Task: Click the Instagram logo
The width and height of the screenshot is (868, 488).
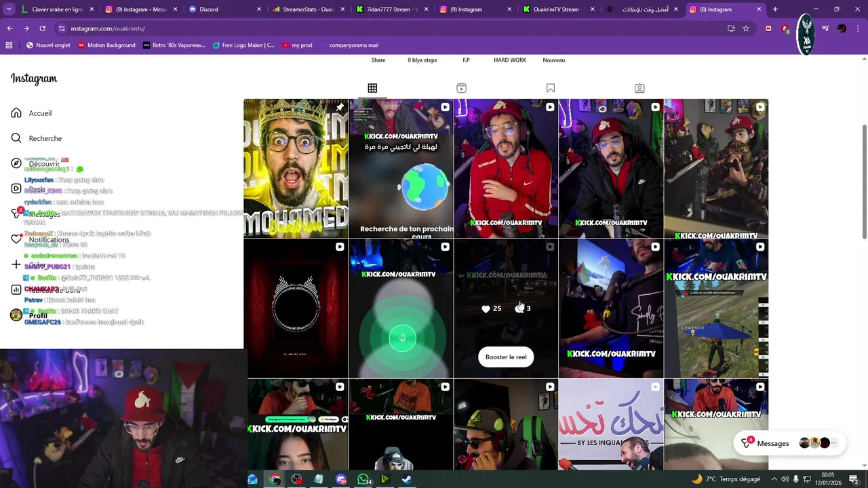Action: [x=34, y=79]
